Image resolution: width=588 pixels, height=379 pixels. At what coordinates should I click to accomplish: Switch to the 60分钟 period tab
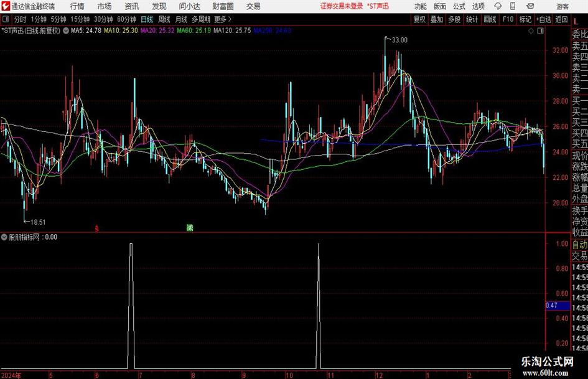pyautogui.click(x=126, y=19)
